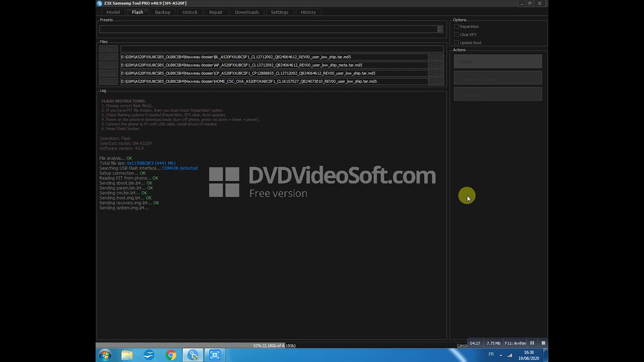
Task: Open File Explorer from the taskbar
Action: [x=127, y=355]
